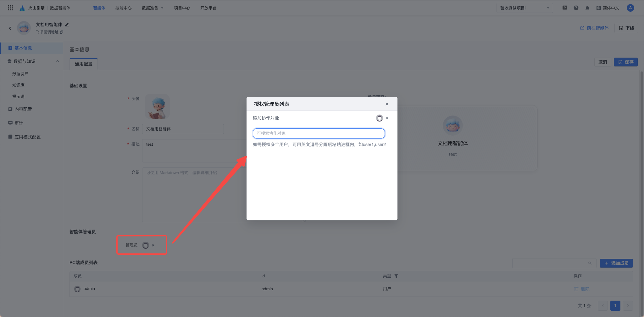Click the notification bell icon
Viewport: 644px width, 317px height.
[587, 8]
